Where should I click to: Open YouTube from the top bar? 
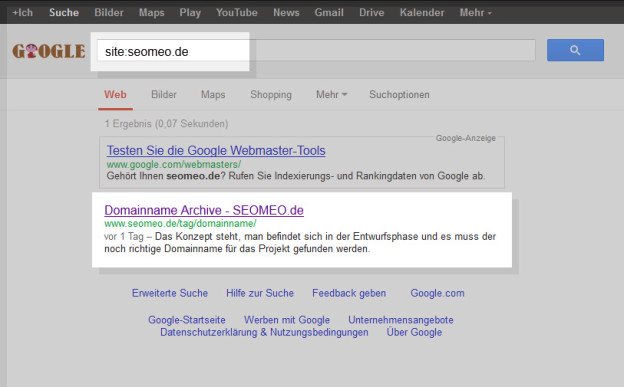point(237,12)
